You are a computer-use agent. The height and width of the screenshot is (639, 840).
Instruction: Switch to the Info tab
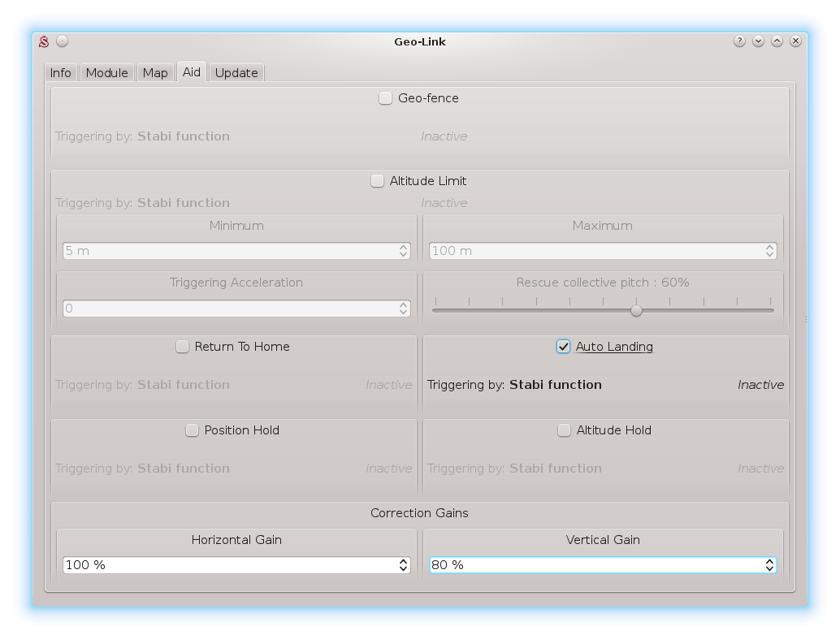pyautogui.click(x=61, y=73)
